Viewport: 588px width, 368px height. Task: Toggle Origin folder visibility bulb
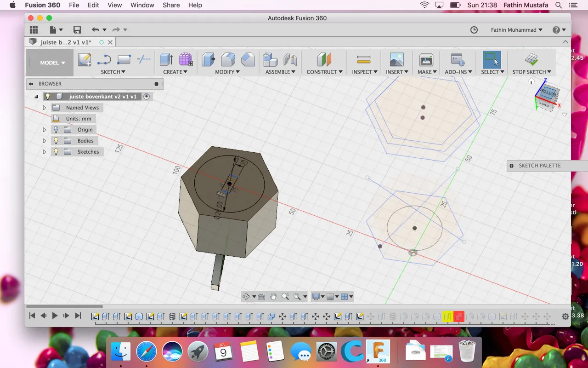coord(56,130)
